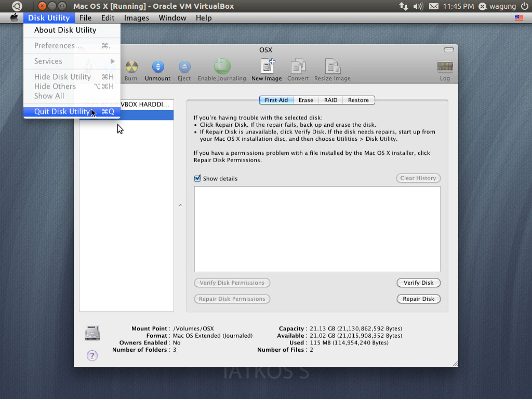Screen dimensions: 532x399
Task: Click the toolbar toggle pill button
Action: click(448, 49)
